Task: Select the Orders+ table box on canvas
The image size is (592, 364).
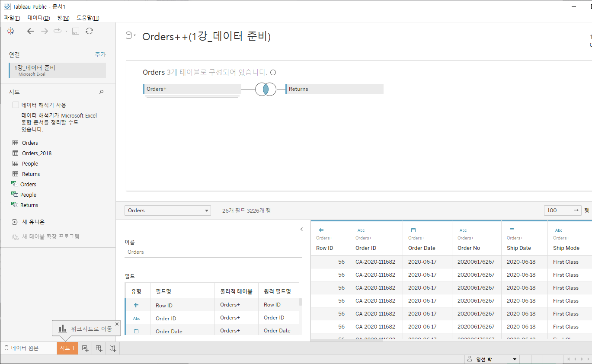Action: pos(192,89)
